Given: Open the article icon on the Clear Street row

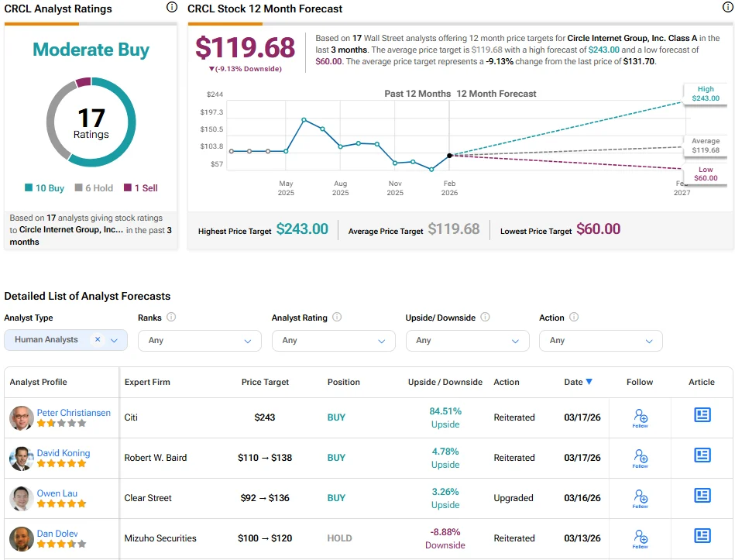Looking at the screenshot, I should [702, 496].
